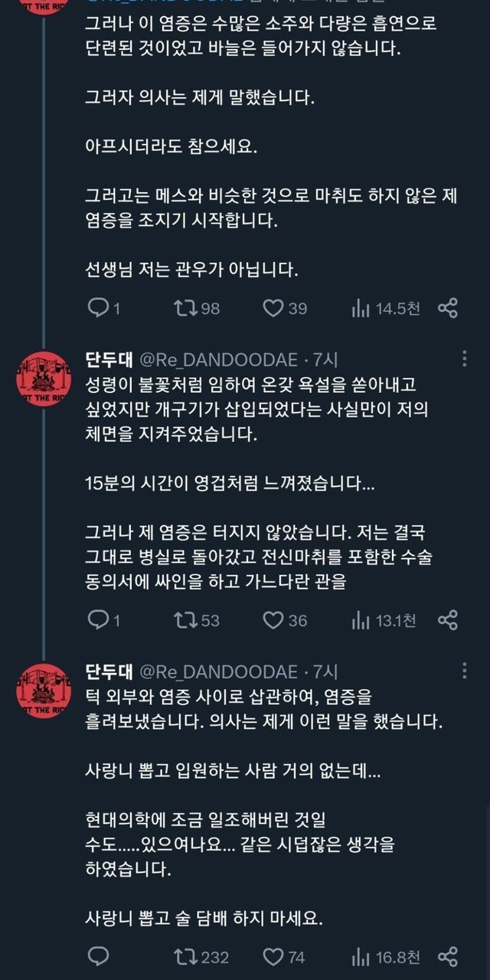The image size is (490, 980).
Task: Open 단두대 avatar on the 턱 외부와 tweet
Action: 44,691
